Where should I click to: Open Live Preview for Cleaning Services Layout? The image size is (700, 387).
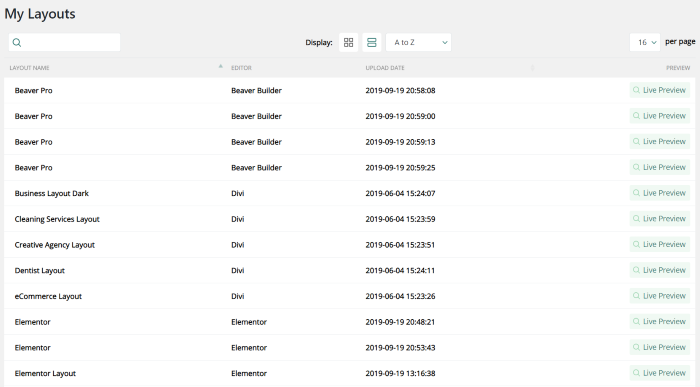point(660,219)
